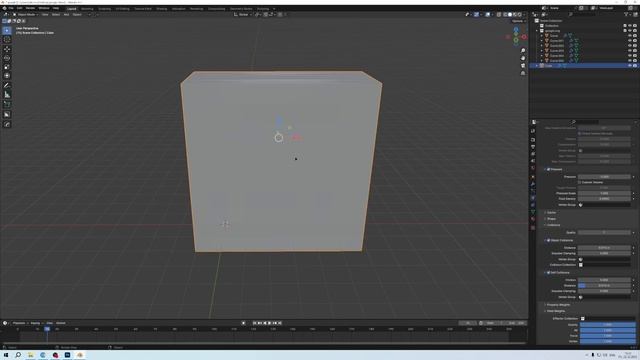This screenshot has height=360, width=640.
Task: Open the Scene properties tab
Action: point(533,161)
